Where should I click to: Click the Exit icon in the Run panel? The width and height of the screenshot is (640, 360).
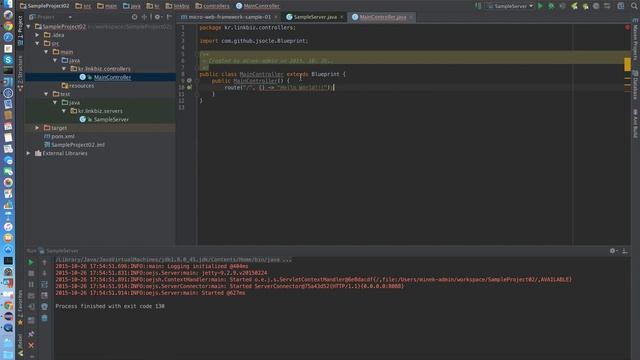[31, 306]
